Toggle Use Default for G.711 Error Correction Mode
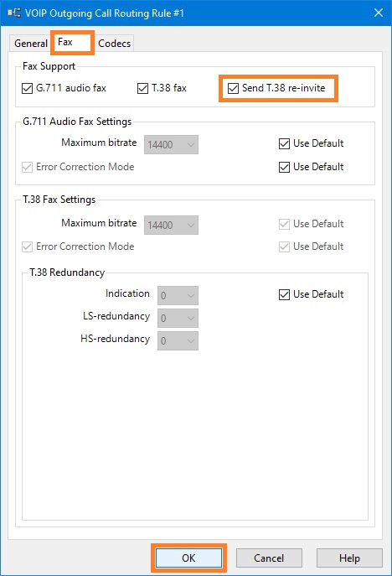Image resolution: width=392 pixels, height=576 pixels. [x=284, y=167]
